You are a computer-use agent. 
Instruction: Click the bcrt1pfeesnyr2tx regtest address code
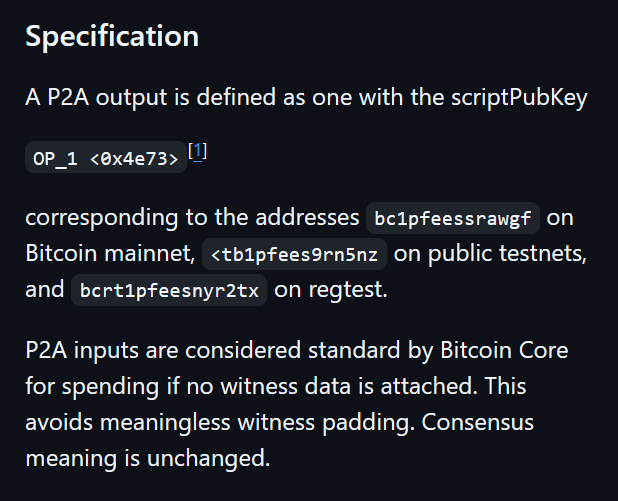(x=169, y=291)
